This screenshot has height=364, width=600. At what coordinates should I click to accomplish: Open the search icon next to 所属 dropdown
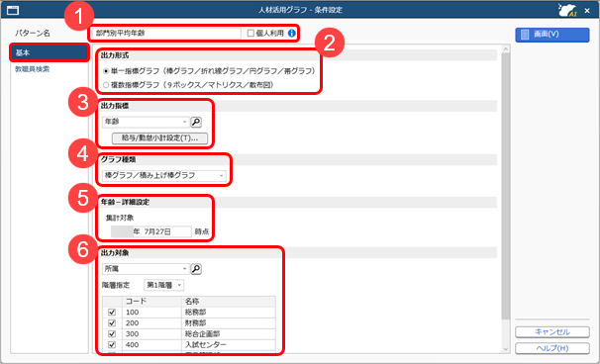(x=196, y=269)
